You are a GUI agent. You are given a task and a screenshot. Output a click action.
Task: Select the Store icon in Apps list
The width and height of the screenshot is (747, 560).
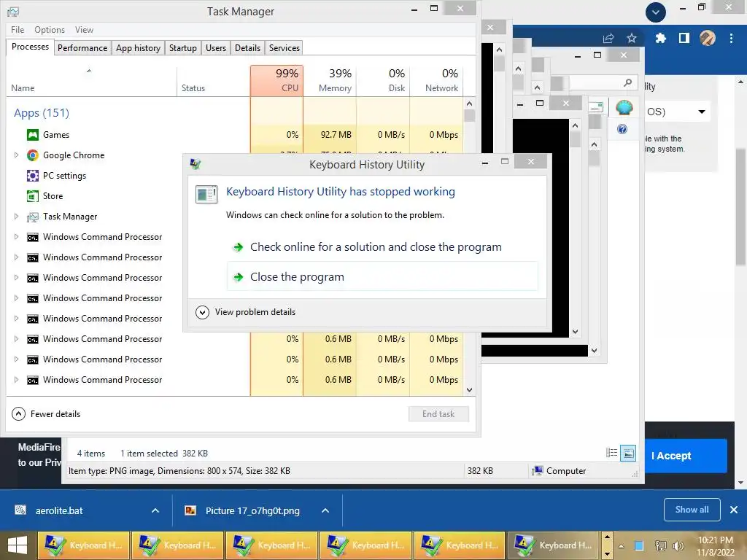(x=32, y=196)
